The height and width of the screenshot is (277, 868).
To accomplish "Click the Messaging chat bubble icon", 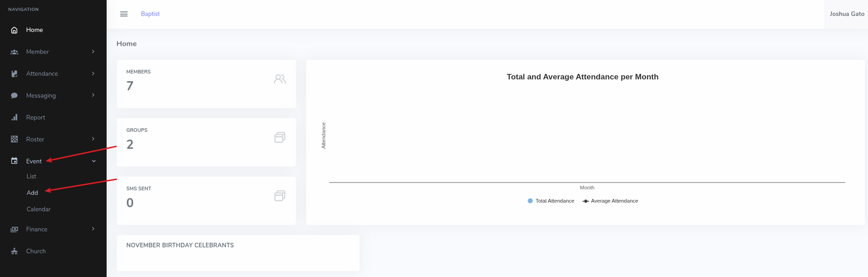I will click(14, 96).
